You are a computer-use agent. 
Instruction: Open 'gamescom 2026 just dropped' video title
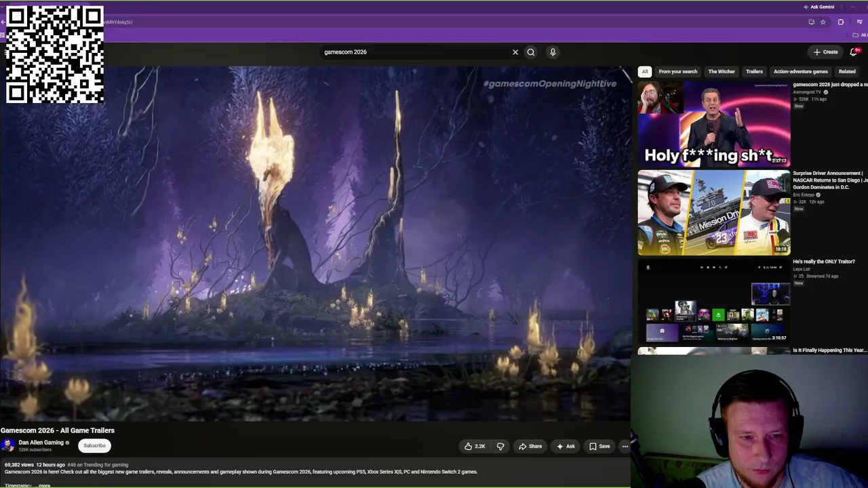(830, 85)
